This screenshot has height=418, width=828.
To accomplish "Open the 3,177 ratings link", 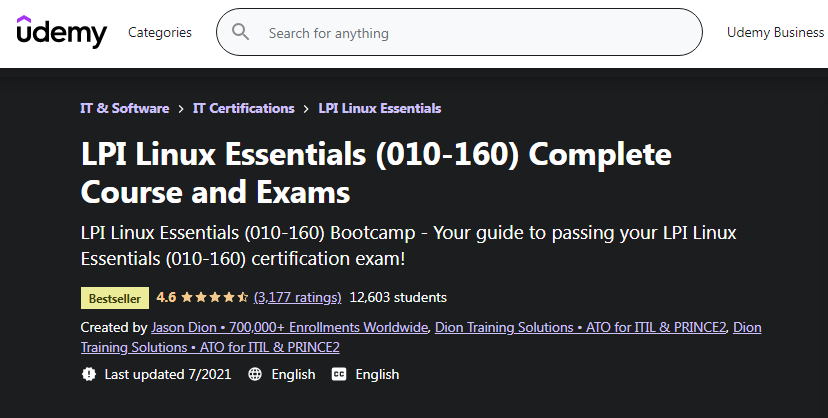I will 297,298.
